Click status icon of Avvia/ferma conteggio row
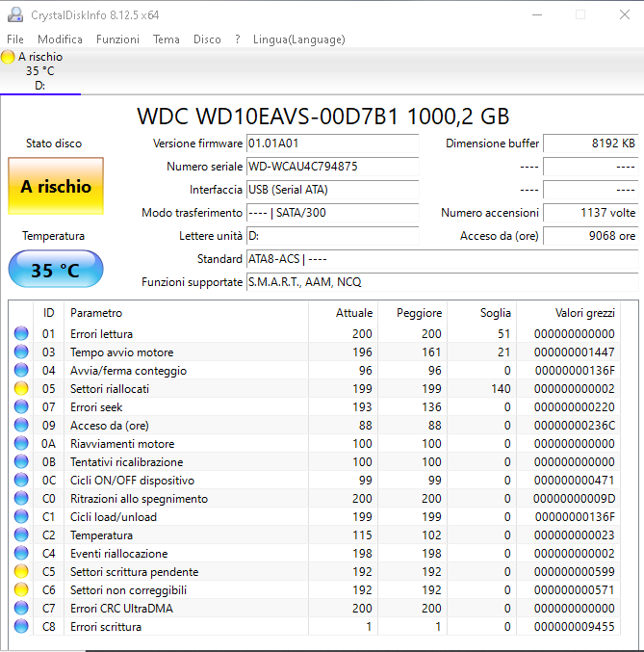Viewport: 644px width, 652px height. [x=21, y=370]
